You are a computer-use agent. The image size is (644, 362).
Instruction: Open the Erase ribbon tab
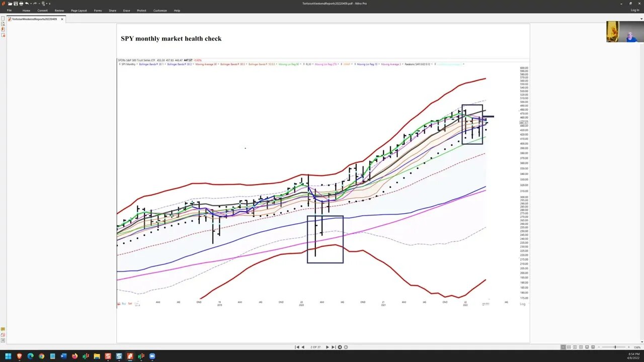[126, 11]
